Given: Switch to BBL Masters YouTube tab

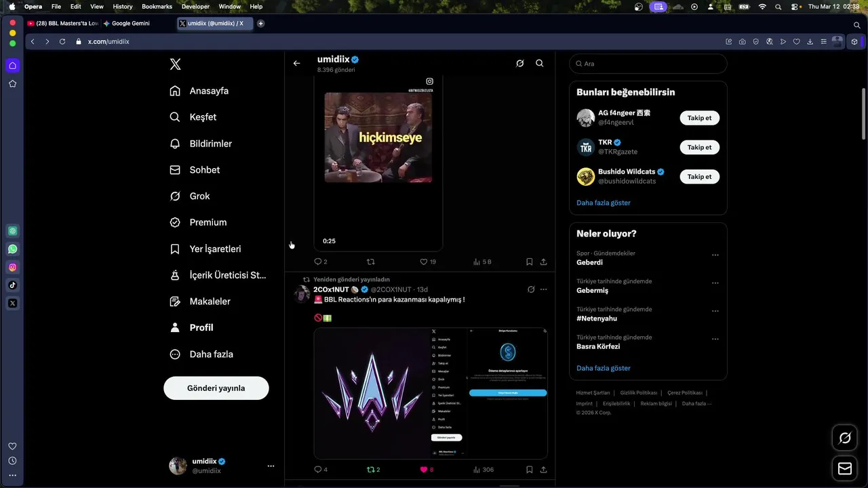Looking at the screenshot, I should 62,23.
